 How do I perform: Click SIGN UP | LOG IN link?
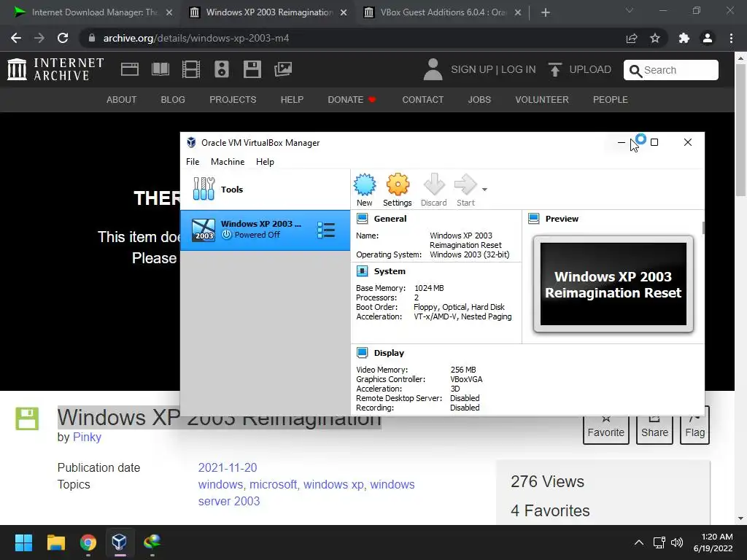tap(493, 69)
